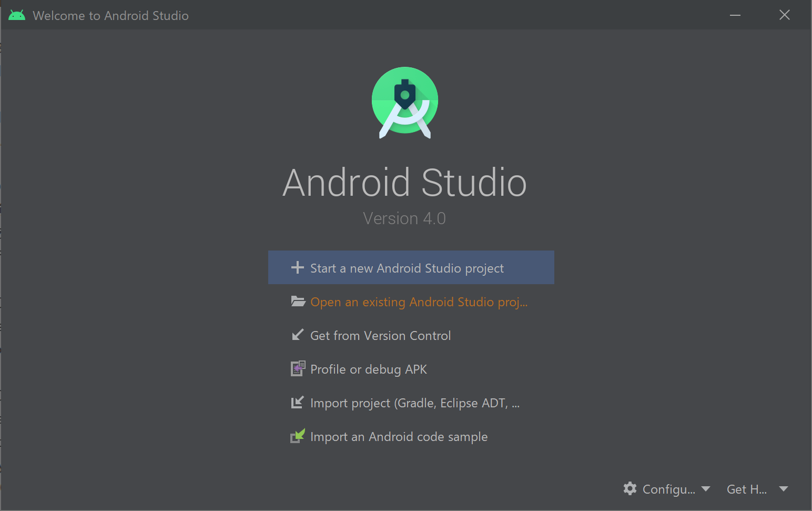
Task: Click the Android Studio title heading
Action: [404, 183]
